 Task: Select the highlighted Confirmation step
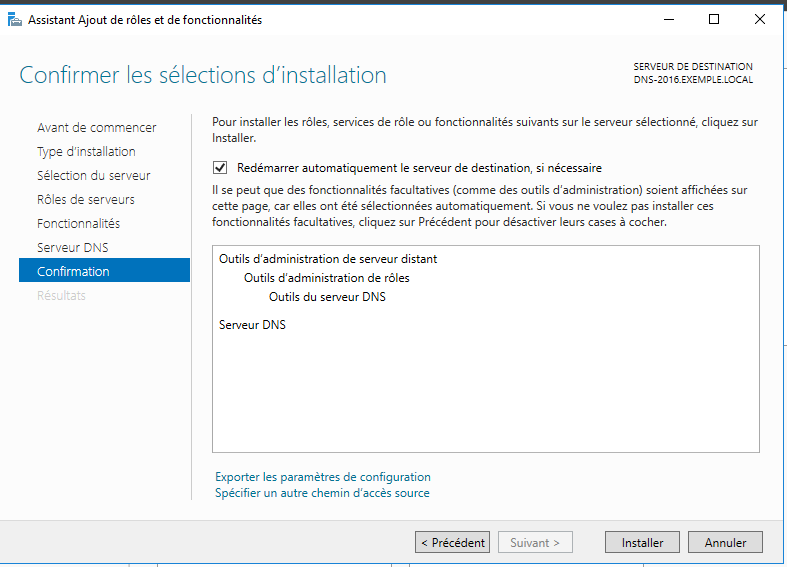(x=104, y=271)
